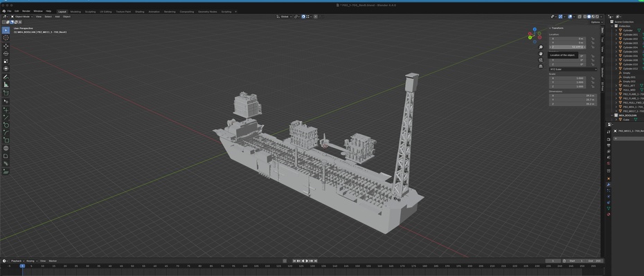Switch to the Geometry Nodes workspace tab
The height and width of the screenshot is (276, 644).
coord(208,12)
